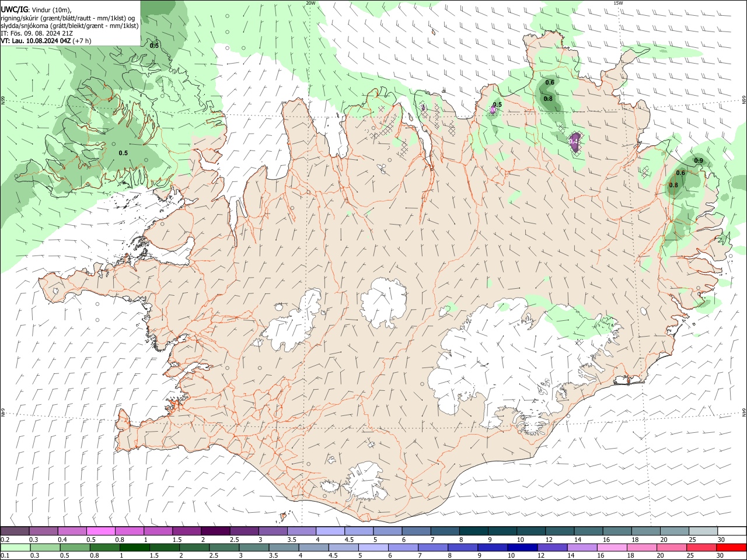Choose the rain legend swatch between 2.5 and 3
This screenshot has width=747, height=560.
(x=224, y=548)
